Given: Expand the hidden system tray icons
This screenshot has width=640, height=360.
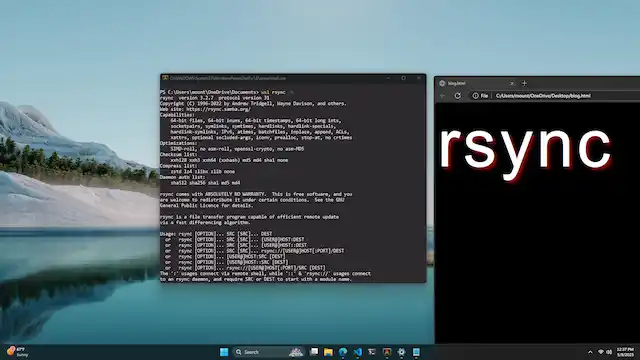Looking at the screenshot, I should tap(590, 352).
